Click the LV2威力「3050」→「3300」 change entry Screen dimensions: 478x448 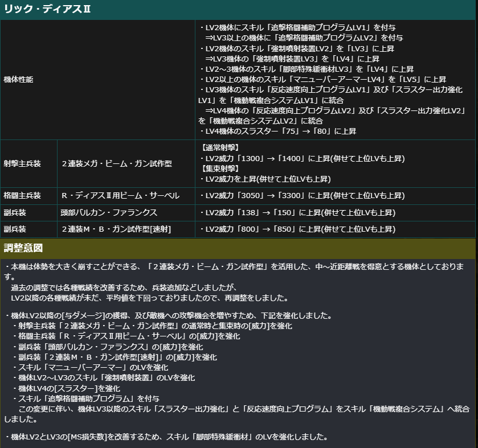tap(302, 196)
